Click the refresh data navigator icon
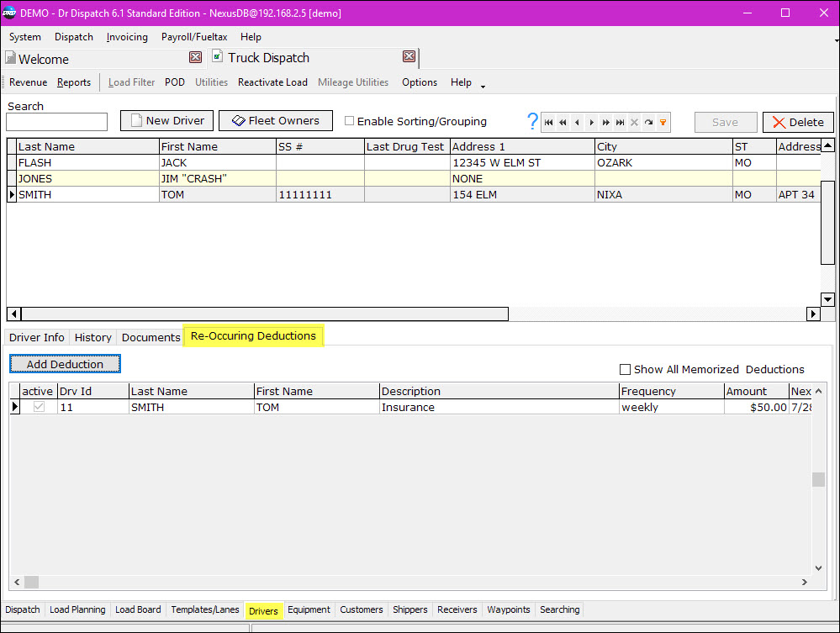Image resolution: width=840 pixels, height=633 pixels. pyautogui.click(x=649, y=123)
